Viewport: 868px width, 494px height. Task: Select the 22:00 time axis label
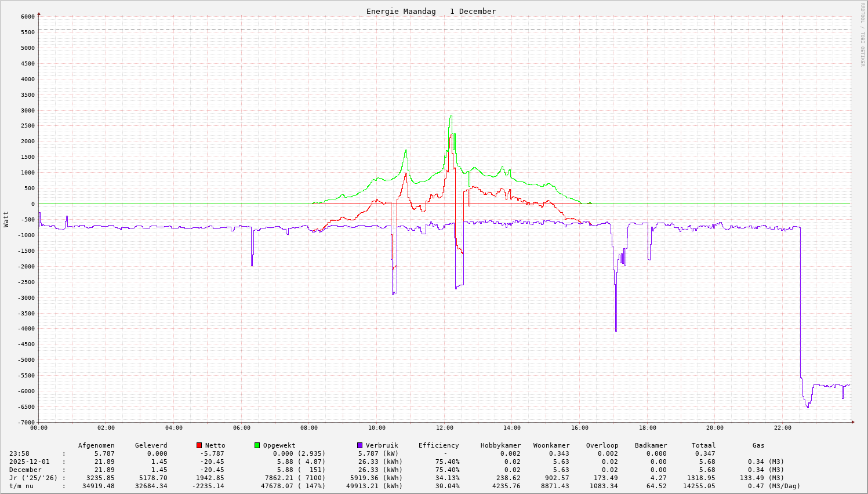coord(782,428)
